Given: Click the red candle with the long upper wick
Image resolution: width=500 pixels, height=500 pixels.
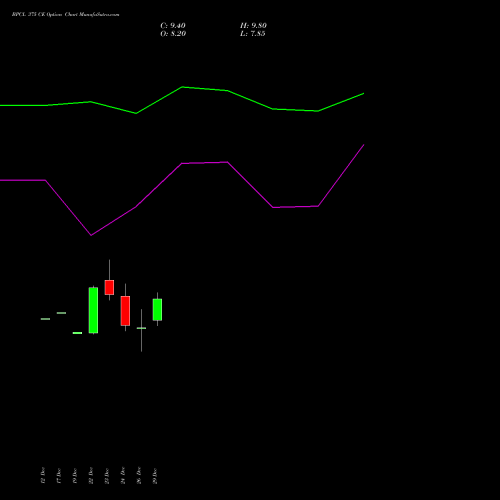Looking at the screenshot, I should point(109,287).
